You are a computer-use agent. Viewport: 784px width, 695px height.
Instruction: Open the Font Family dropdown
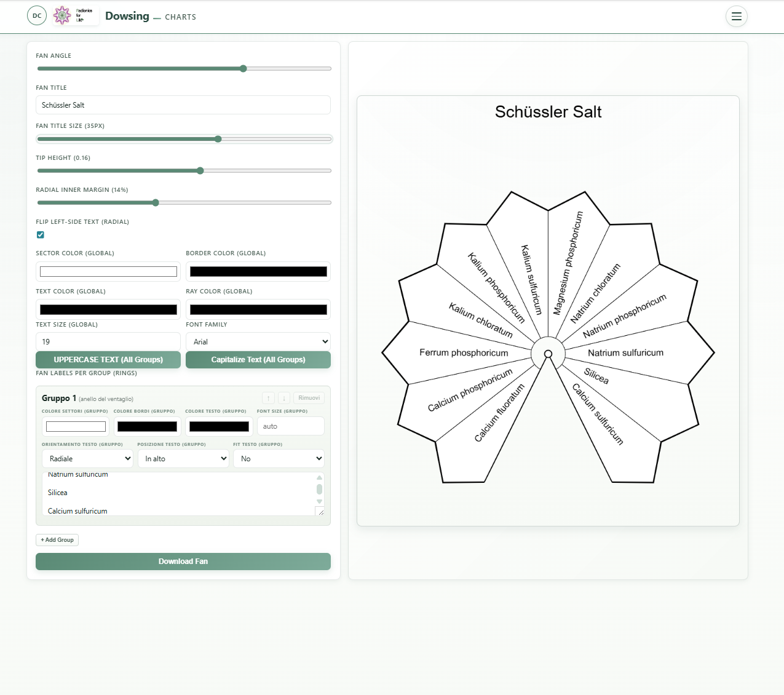click(x=258, y=341)
